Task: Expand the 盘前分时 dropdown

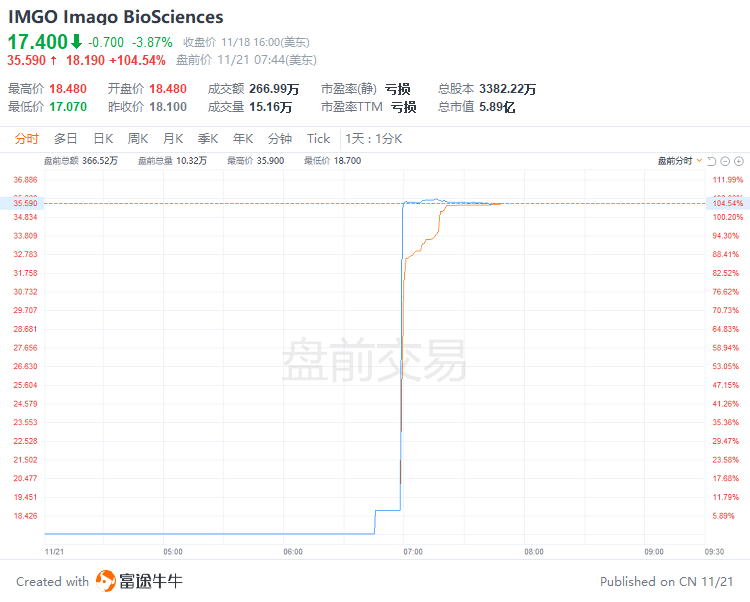Action: 680,161
